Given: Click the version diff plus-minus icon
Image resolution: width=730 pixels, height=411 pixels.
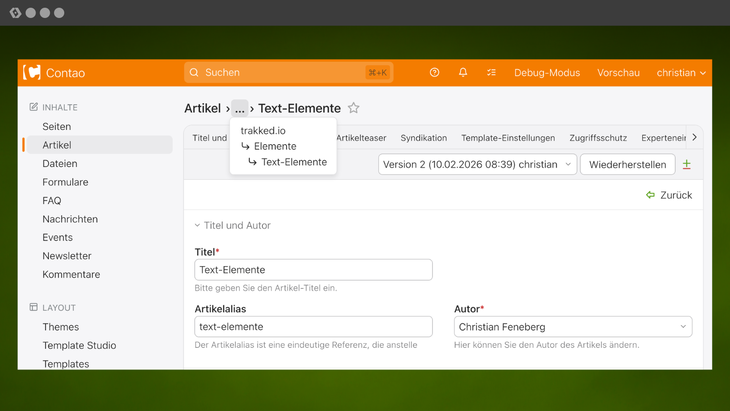Looking at the screenshot, I should coord(686,164).
